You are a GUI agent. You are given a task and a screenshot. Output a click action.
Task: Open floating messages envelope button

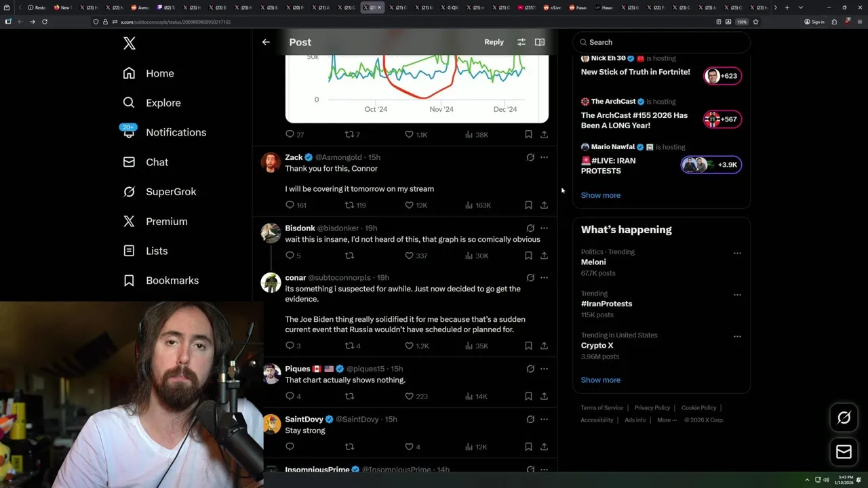(x=844, y=452)
